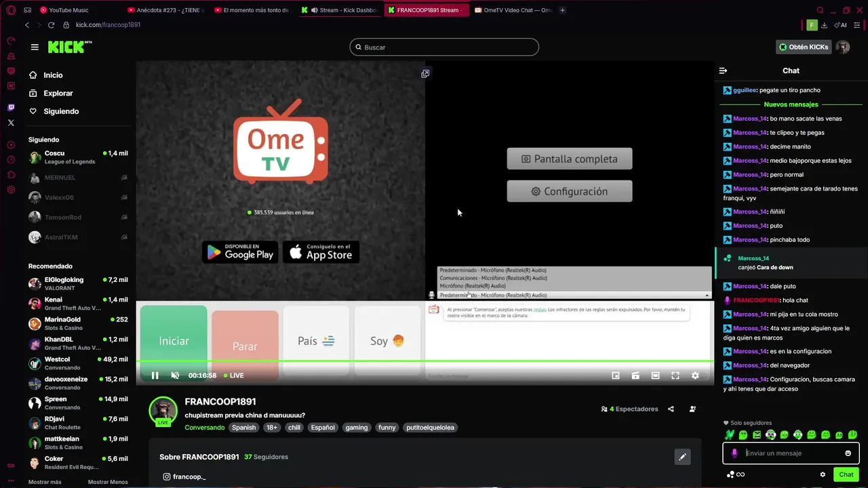Open clip creation icon in player
Image resolution: width=868 pixels, height=488 pixels.
[635, 375]
